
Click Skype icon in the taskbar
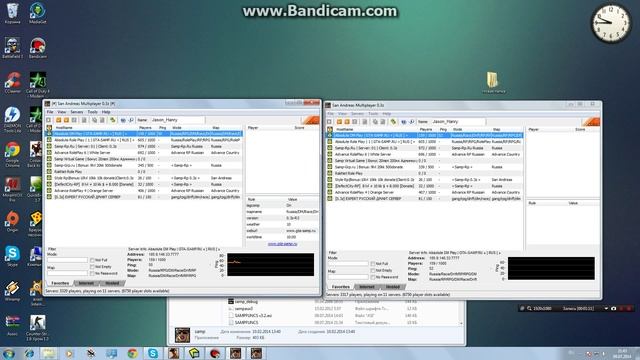[x=153, y=353]
